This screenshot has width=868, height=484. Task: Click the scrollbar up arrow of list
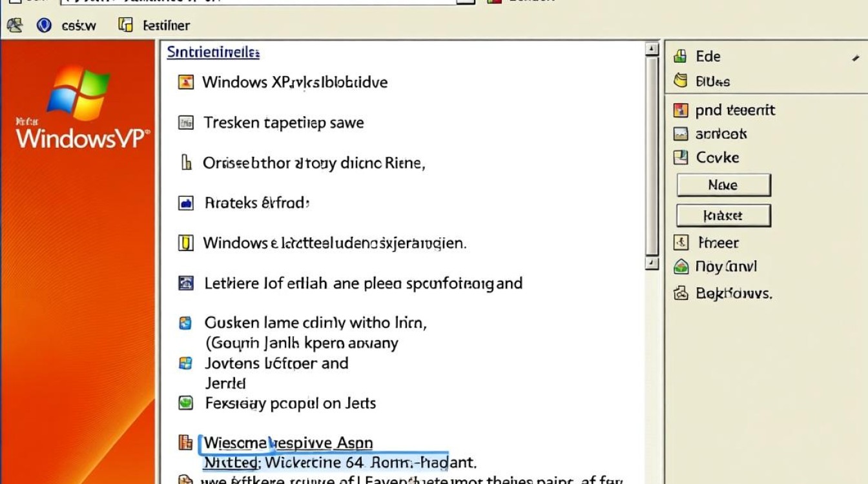point(652,50)
